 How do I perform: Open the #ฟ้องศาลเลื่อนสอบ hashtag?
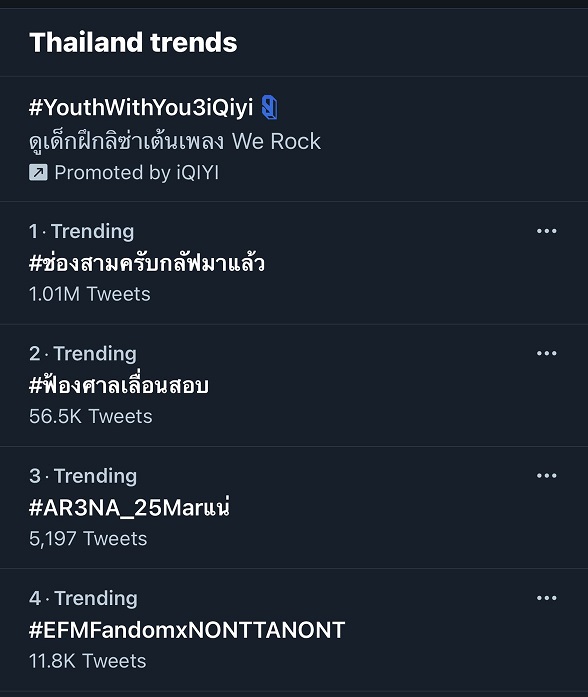point(119,385)
